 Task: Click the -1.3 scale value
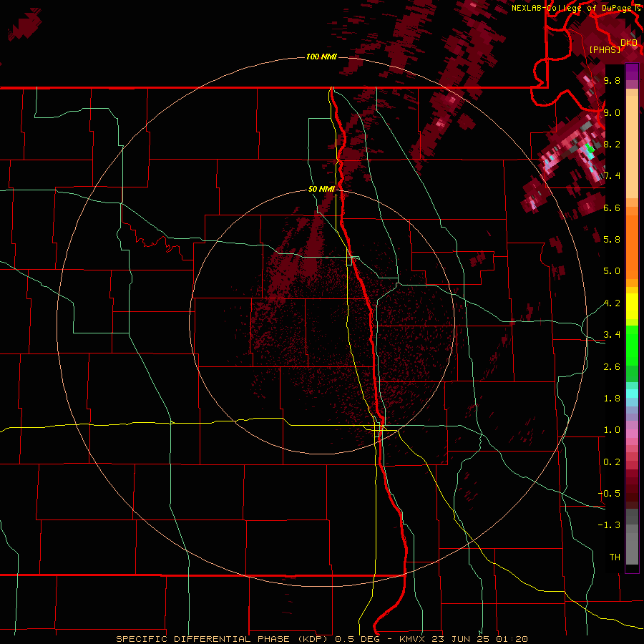609,525
